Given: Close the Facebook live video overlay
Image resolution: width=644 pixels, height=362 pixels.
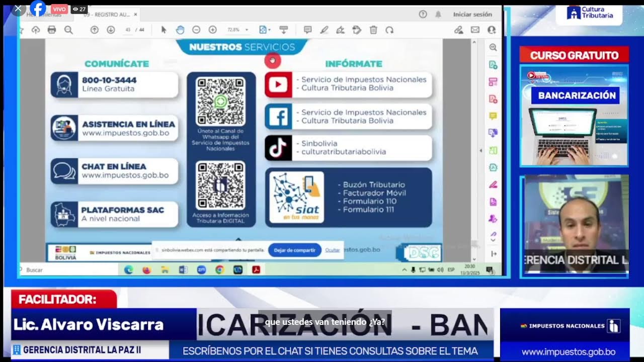Looking at the screenshot, I should (18, 9).
